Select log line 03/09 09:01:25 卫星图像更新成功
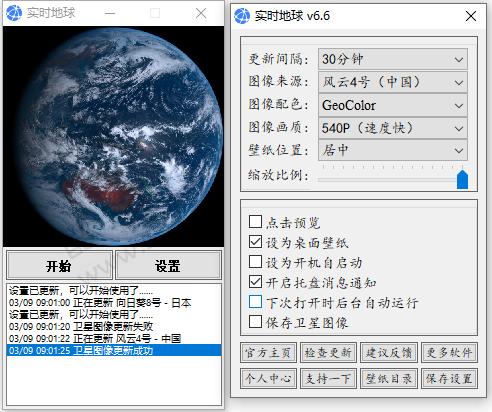This screenshot has height=412, width=492. click(x=114, y=350)
